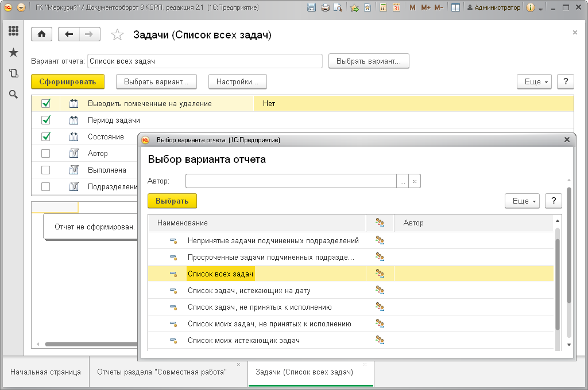Clear the Автор field with the x button
Viewport: 588px width, 390px height.
point(415,181)
